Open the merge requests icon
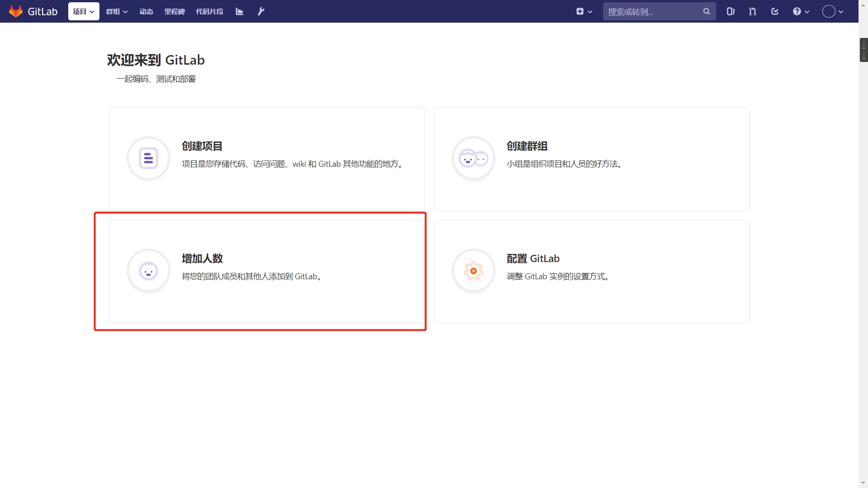 point(752,12)
